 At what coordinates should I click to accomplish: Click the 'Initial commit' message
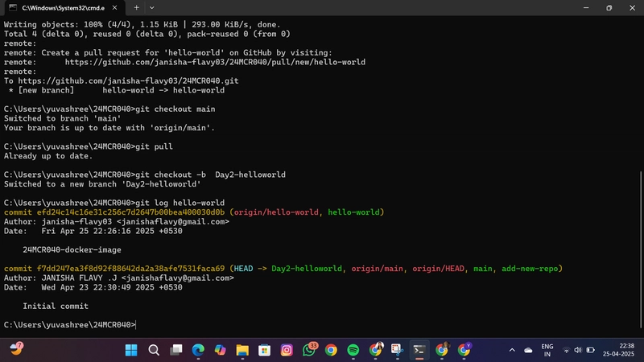coord(56,306)
